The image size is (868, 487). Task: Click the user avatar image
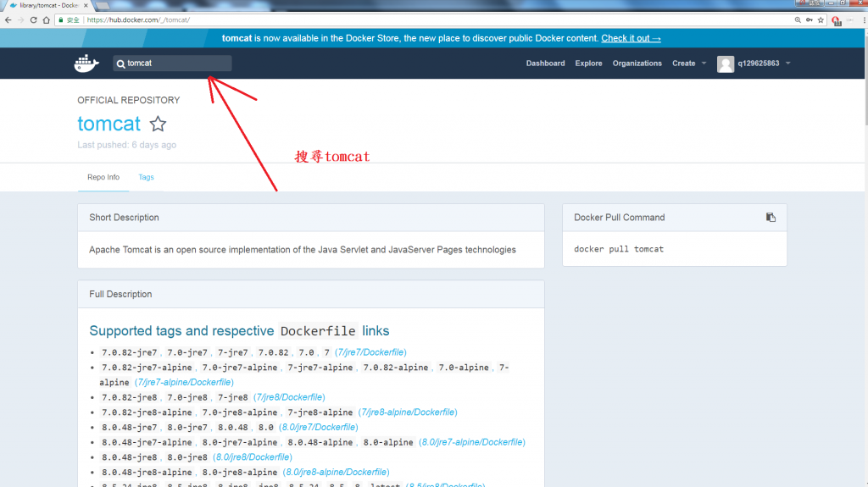pos(726,64)
